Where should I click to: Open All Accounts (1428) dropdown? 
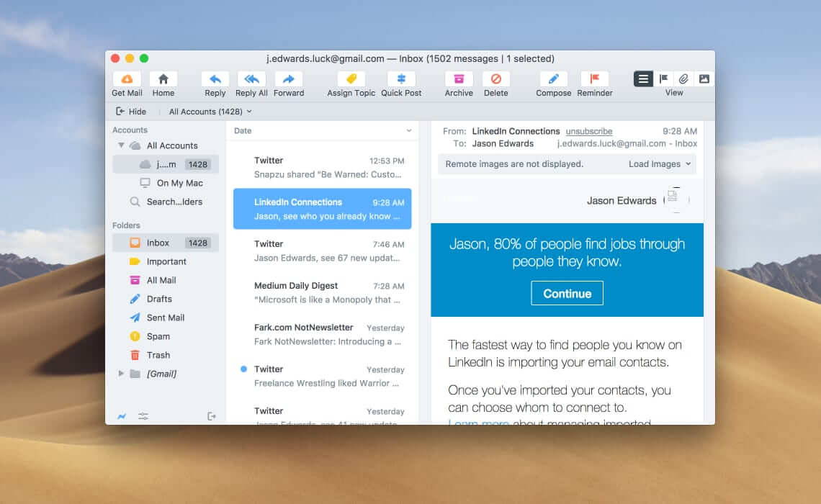pyautogui.click(x=210, y=112)
